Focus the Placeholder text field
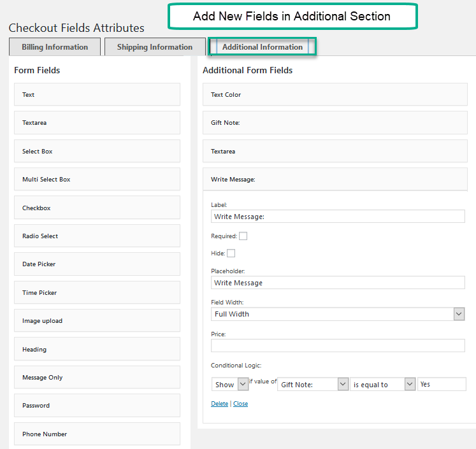This screenshot has height=449, width=476. (338, 282)
